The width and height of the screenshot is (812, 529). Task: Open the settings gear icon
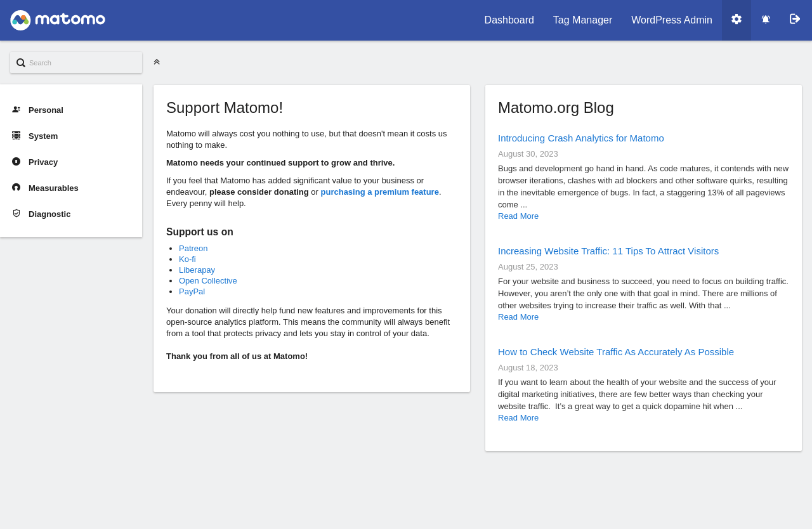(x=737, y=20)
